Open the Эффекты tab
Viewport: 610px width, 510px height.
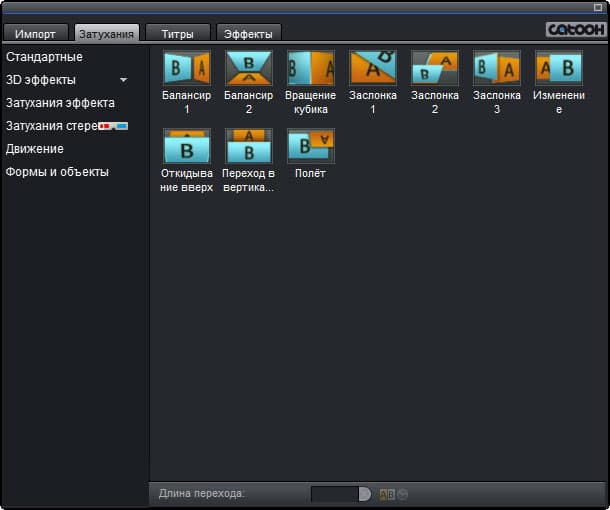tap(249, 33)
